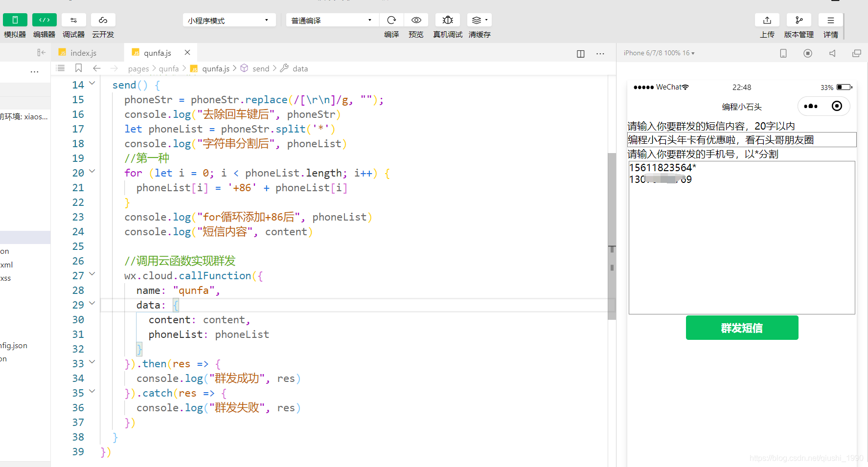Mute the simulator sound

(832, 53)
